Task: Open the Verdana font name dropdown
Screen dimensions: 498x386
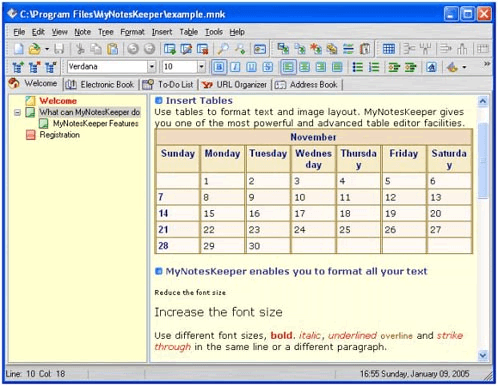Action: point(152,67)
